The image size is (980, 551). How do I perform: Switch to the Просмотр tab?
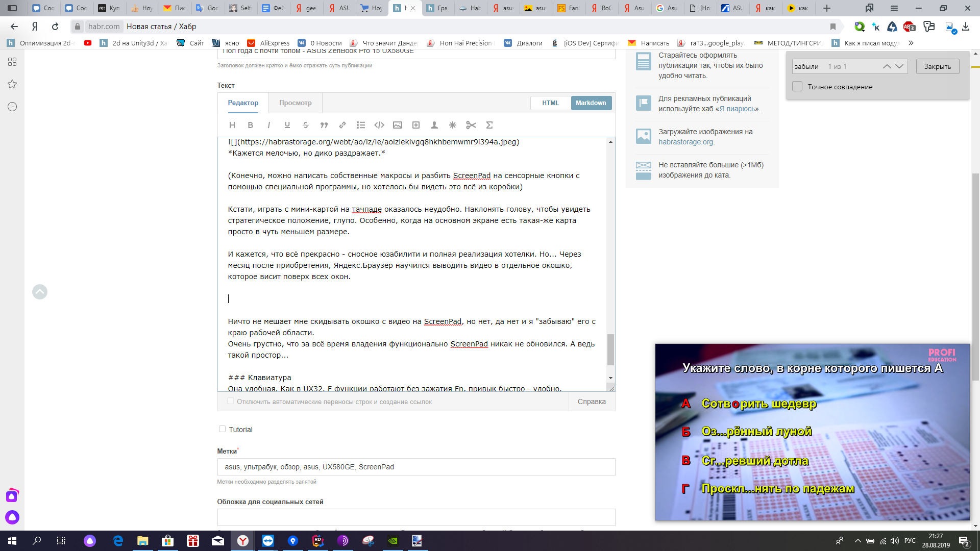tap(295, 103)
